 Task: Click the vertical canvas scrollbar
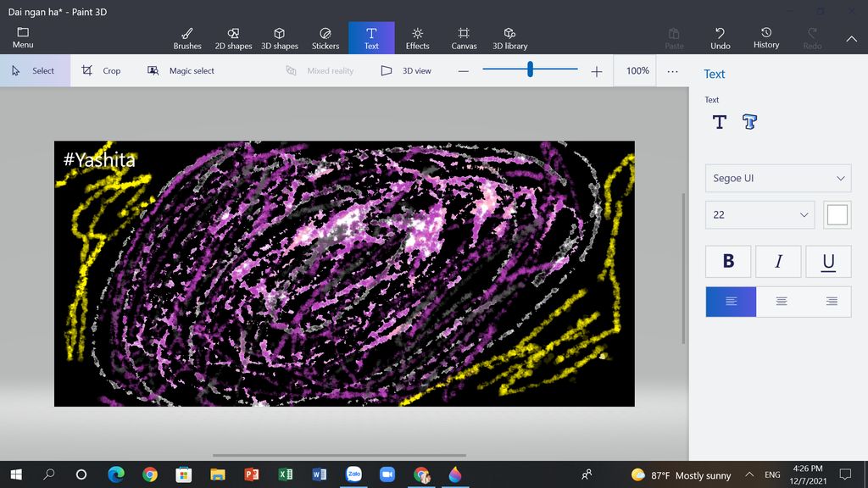tap(684, 269)
